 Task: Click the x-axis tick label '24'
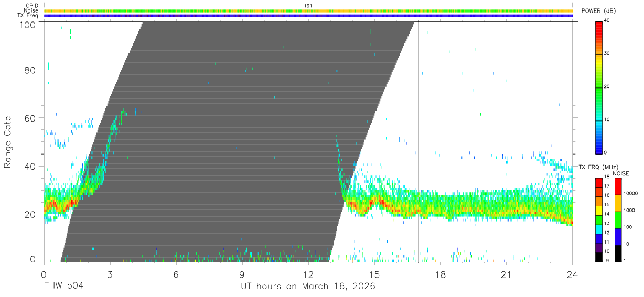coord(572,274)
